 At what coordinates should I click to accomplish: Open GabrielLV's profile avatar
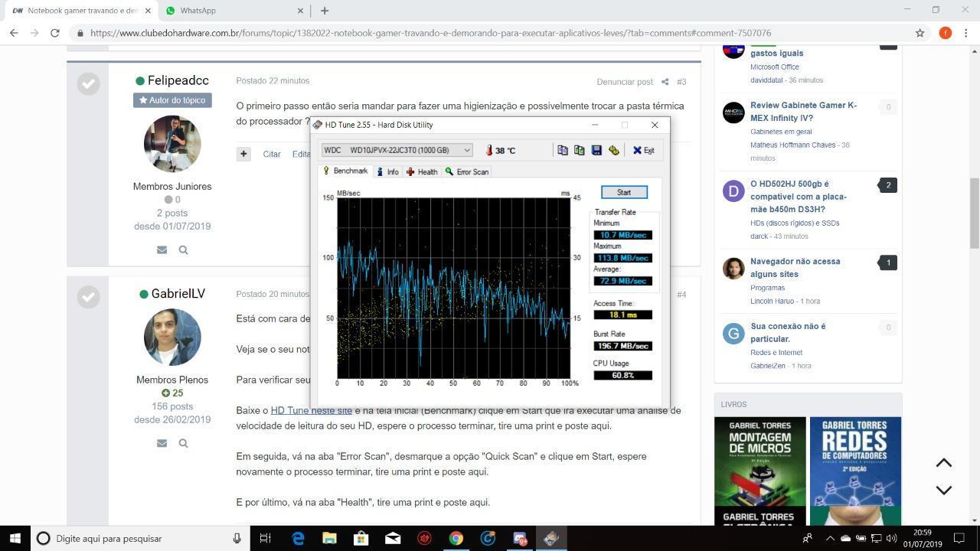(x=172, y=337)
